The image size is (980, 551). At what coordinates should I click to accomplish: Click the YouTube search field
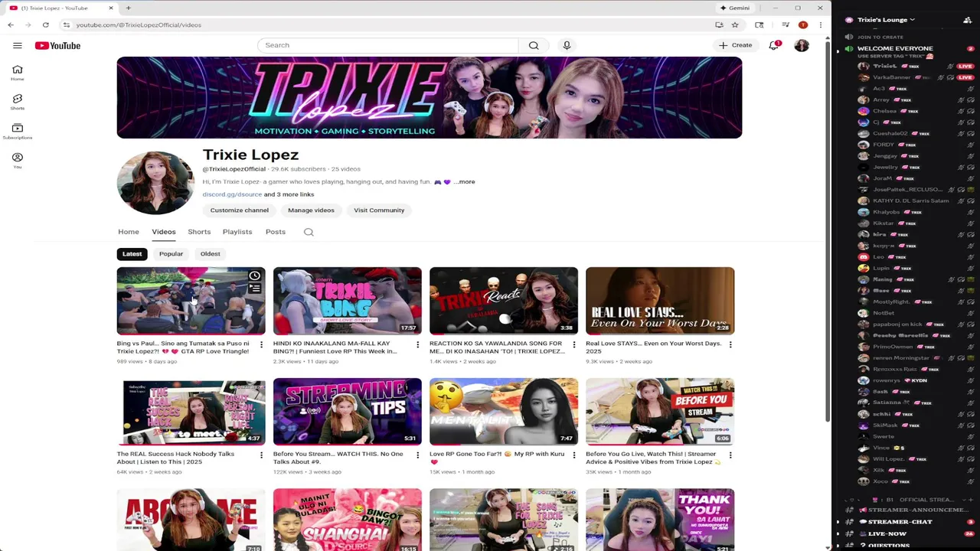click(388, 45)
